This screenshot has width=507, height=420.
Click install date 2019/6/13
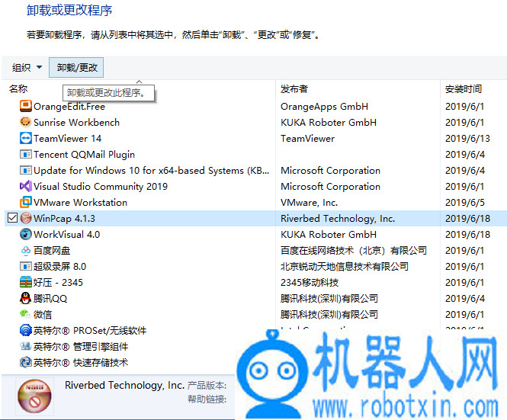pos(467,139)
